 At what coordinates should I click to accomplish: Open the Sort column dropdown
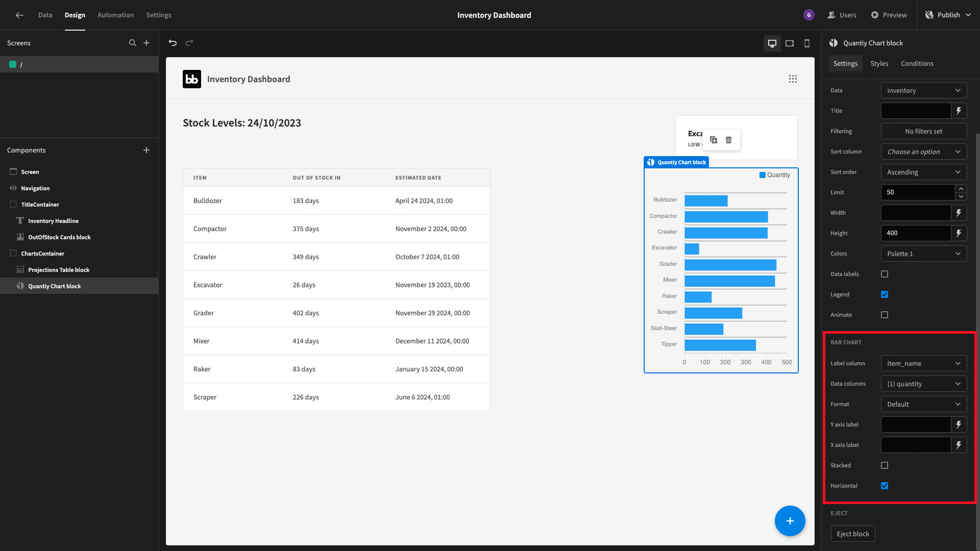point(924,152)
